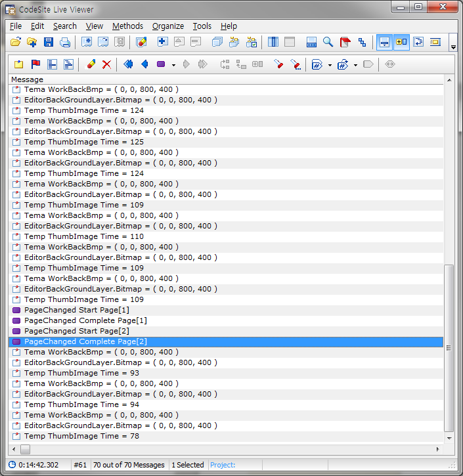Image resolution: width=463 pixels, height=476 pixels.
Task: Click the blue double left arrow icon
Action: tap(128, 64)
